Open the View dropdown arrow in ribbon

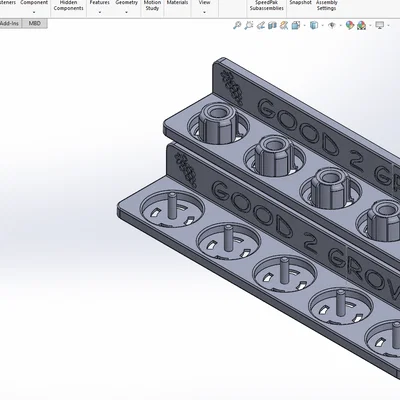(x=204, y=12)
